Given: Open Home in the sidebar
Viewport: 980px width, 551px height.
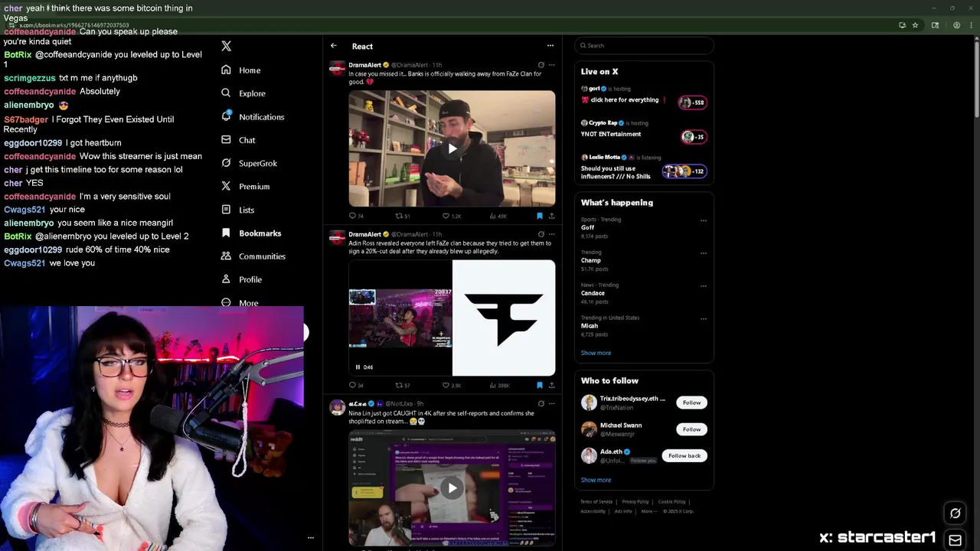Looking at the screenshot, I should [x=240, y=70].
